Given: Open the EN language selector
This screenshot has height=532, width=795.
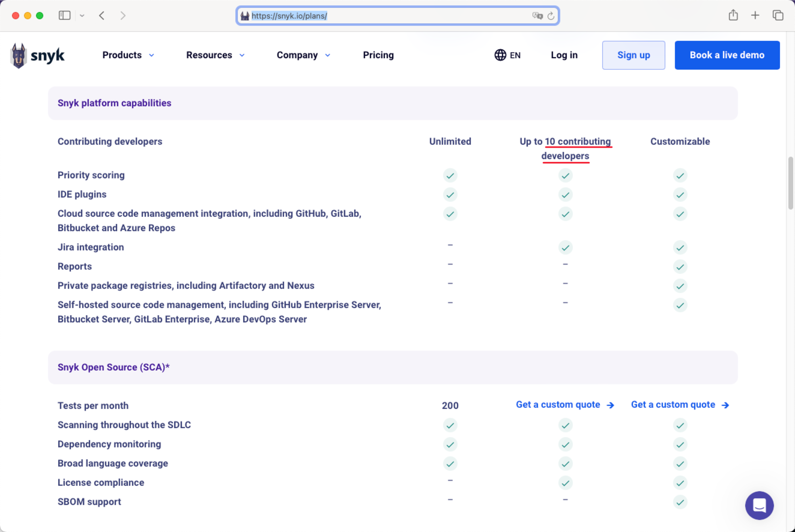Looking at the screenshot, I should (507, 55).
